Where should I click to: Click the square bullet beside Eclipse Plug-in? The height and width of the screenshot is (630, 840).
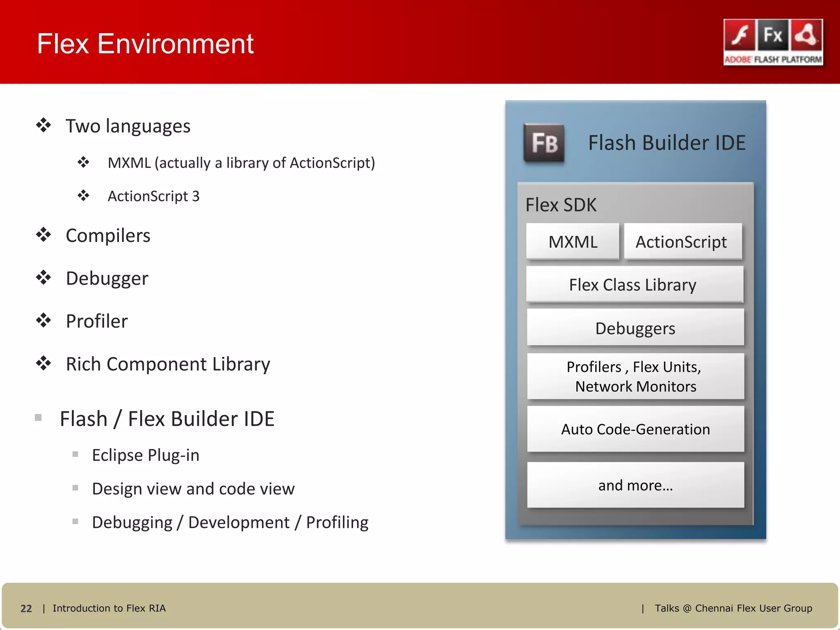75,454
